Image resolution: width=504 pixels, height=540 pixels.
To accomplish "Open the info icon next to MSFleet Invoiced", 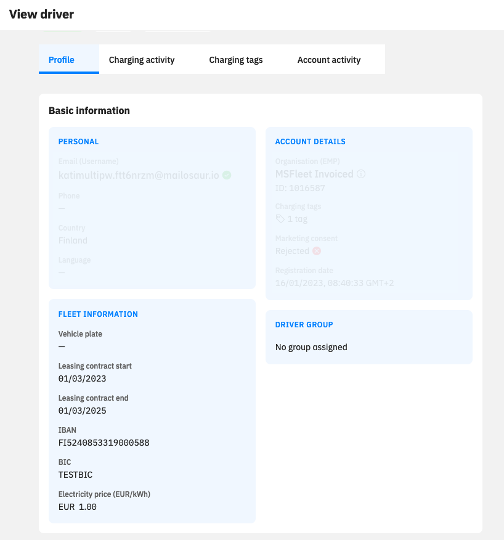I will point(361,174).
